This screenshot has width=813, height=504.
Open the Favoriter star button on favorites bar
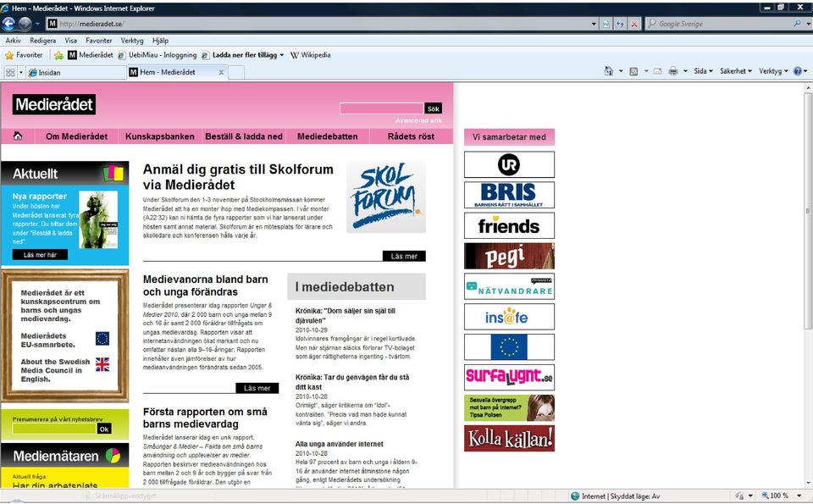[24, 55]
